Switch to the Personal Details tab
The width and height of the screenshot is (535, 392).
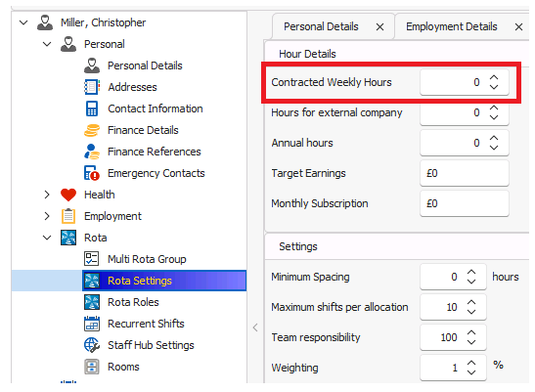(x=321, y=26)
